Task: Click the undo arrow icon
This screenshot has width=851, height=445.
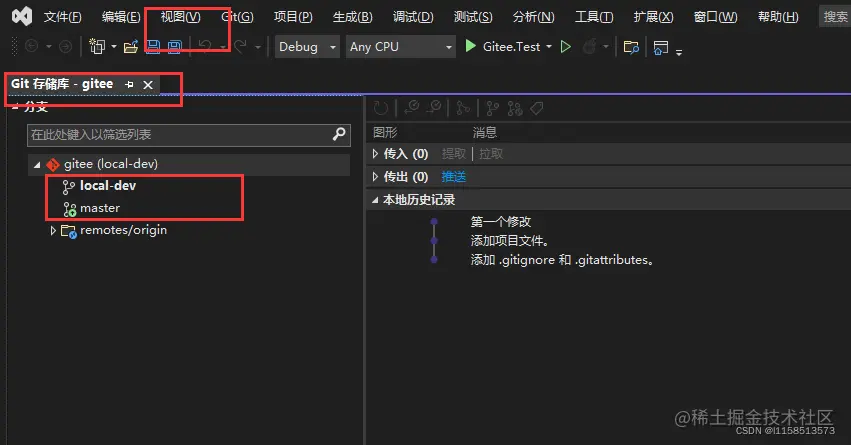Action: tap(205, 47)
